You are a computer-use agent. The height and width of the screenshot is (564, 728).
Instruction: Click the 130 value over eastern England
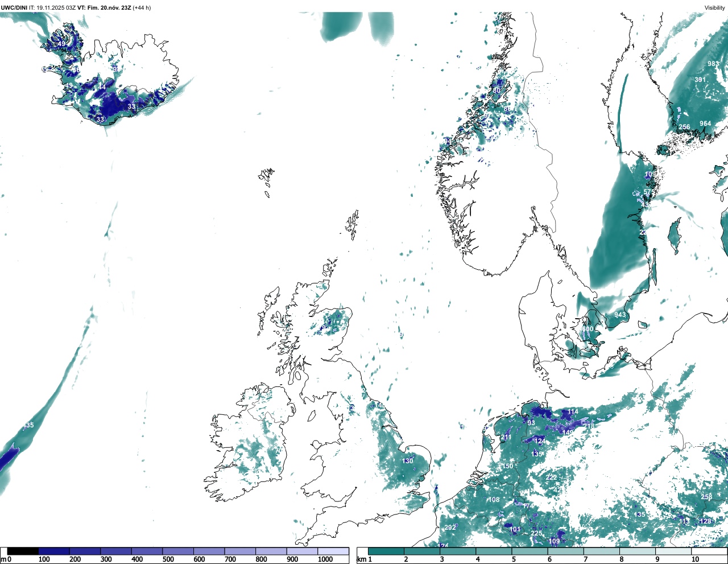408,461
